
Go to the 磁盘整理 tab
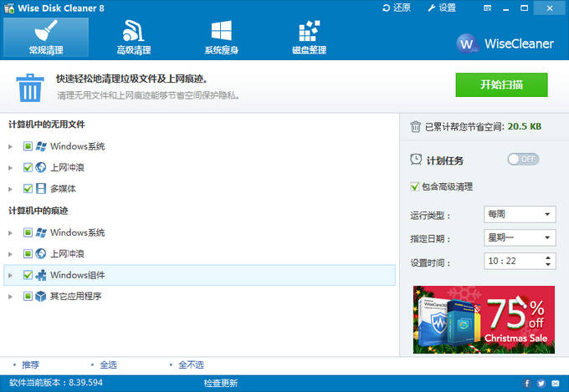[309, 37]
